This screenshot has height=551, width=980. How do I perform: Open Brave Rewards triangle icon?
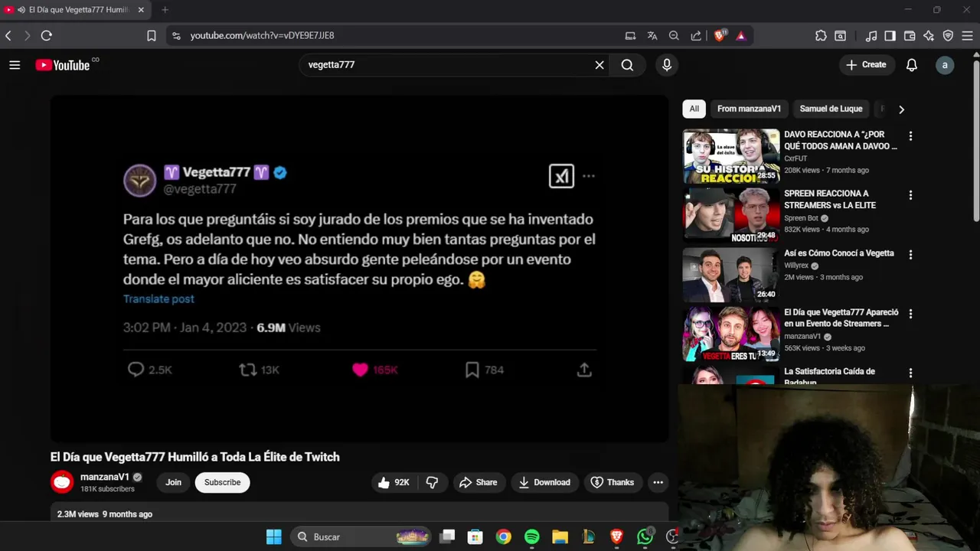click(740, 35)
